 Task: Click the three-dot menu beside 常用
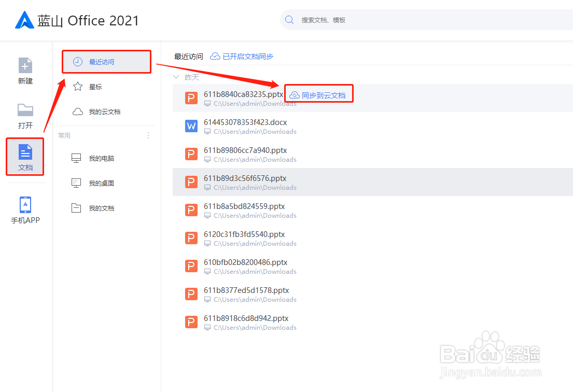pos(148,135)
